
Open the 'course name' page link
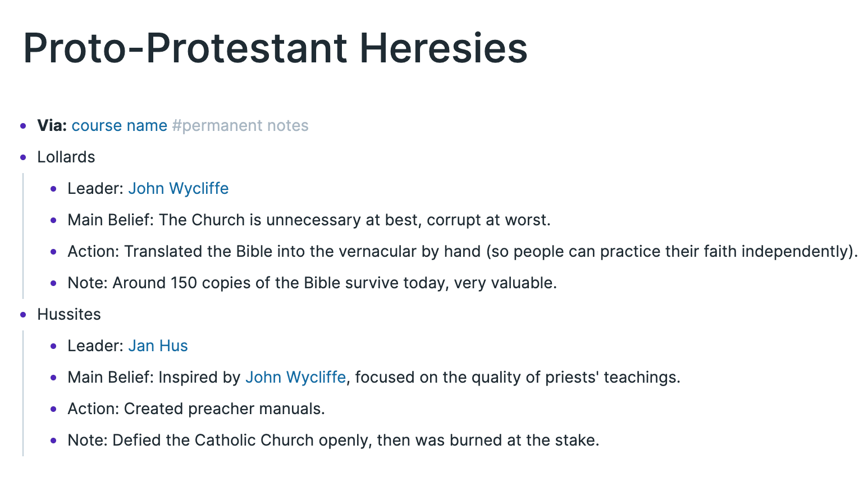pos(119,125)
